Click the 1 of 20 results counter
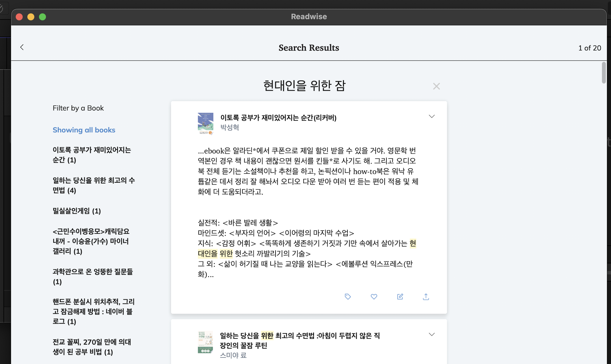 589,48
